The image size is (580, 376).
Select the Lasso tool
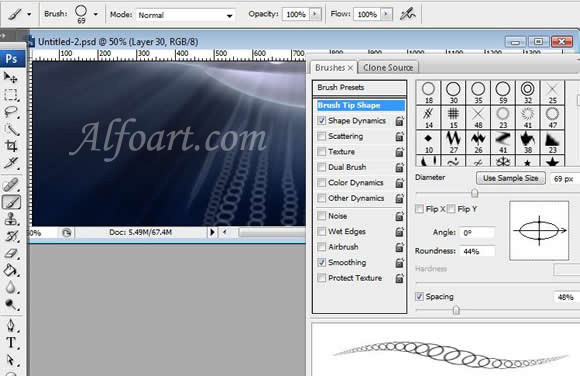pyautogui.click(x=10, y=112)
